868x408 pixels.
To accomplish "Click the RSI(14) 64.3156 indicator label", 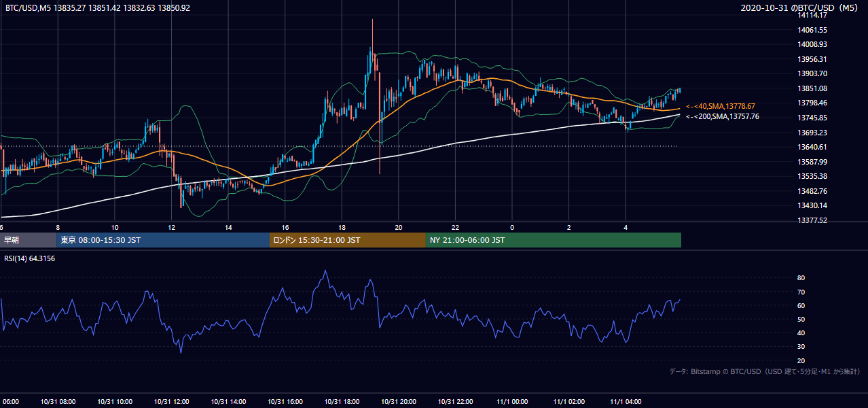I will (x=31, y=258).
